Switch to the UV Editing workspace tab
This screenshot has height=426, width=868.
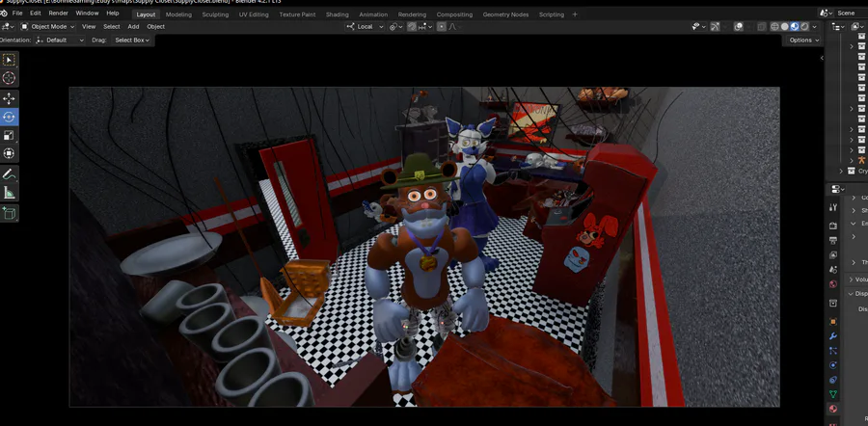[254, 14]
